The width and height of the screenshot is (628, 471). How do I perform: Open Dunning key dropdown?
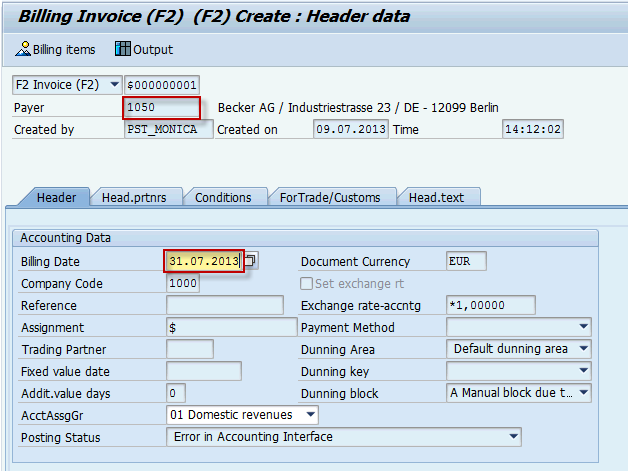coord(583,371)
